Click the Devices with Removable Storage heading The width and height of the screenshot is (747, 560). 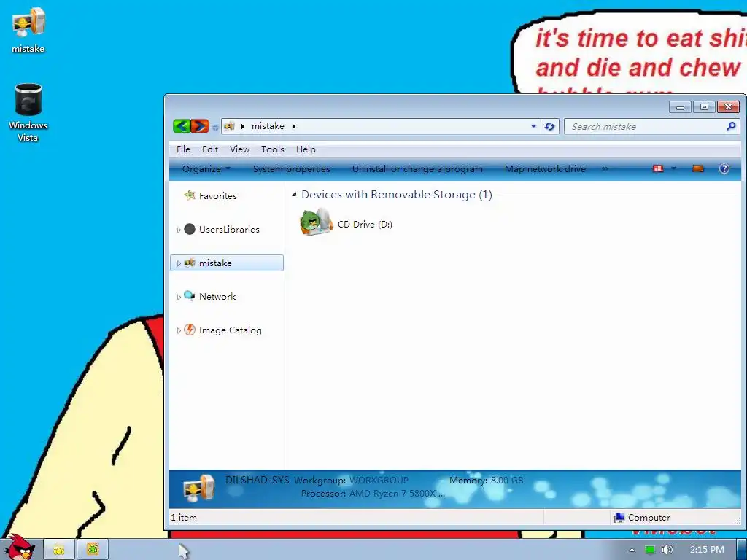coord(396,195)
